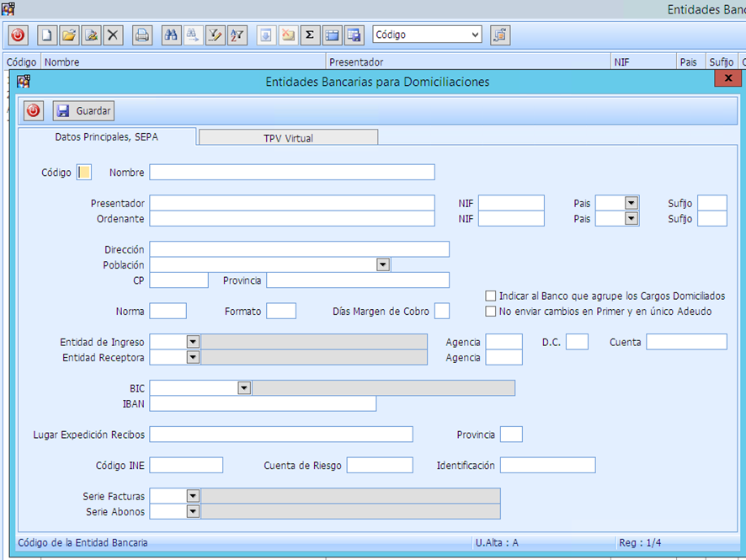Check 'No enviar cambios en Primer y en único Adeudo'
This screenshot has width=746, height=560.
pos(491,312)
